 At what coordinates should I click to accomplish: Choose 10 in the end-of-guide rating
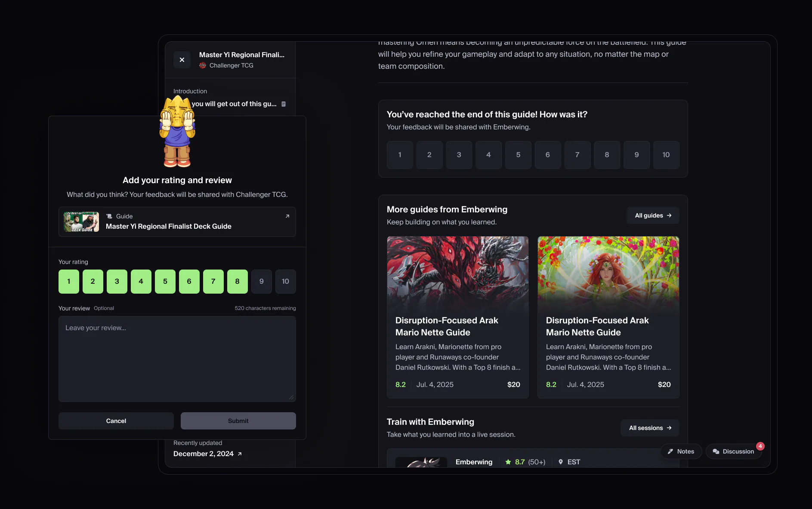[666, 155]
